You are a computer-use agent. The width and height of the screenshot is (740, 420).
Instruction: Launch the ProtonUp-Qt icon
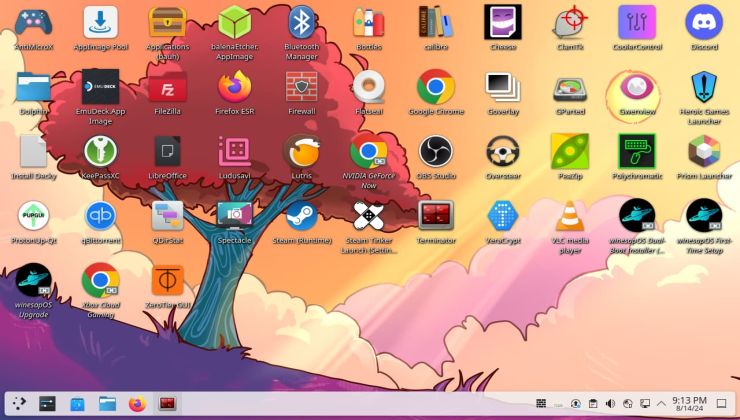point(33,217)
